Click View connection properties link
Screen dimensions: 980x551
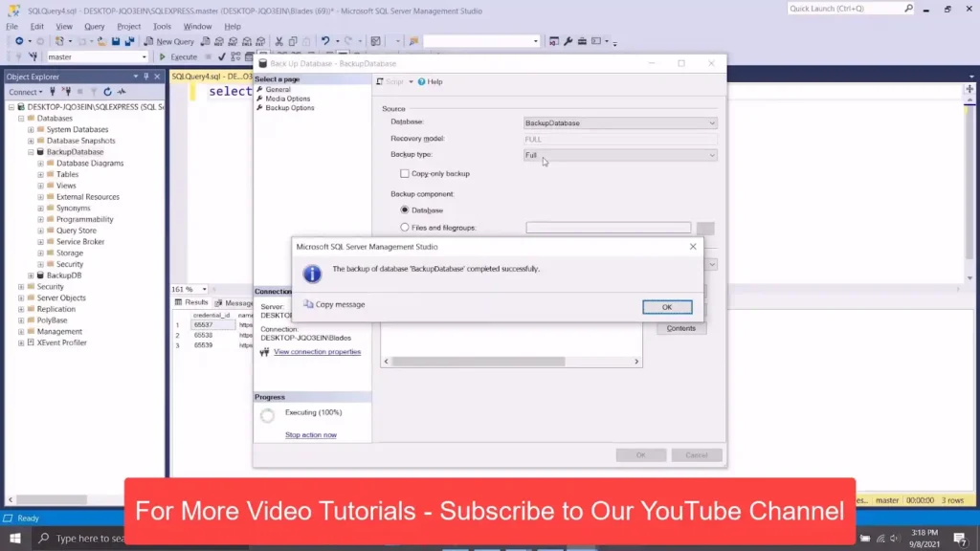[317, 352]
